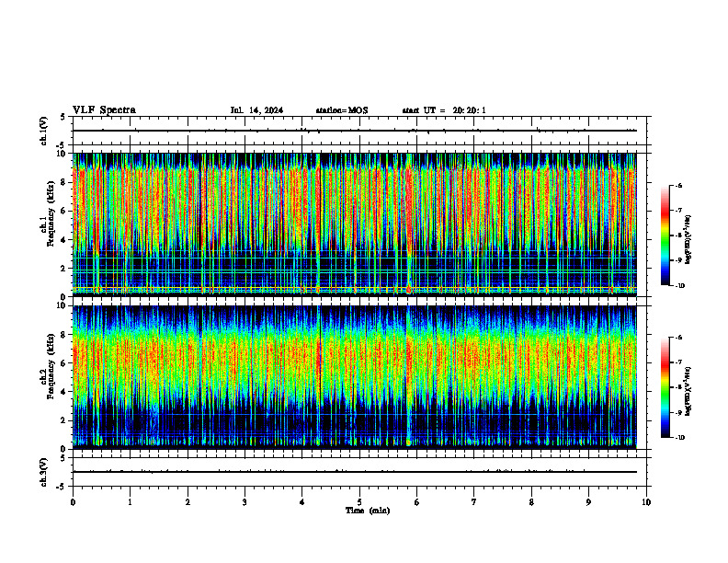This screenshot has width=728, height=563.
Task: Click time axis tick label "2"
Action: [x=188, y=502]
